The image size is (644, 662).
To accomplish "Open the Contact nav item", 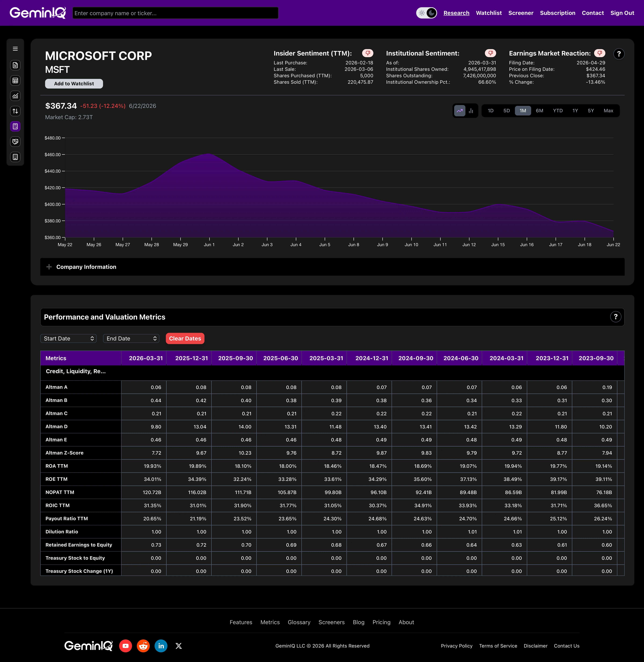I will (593, 13).
